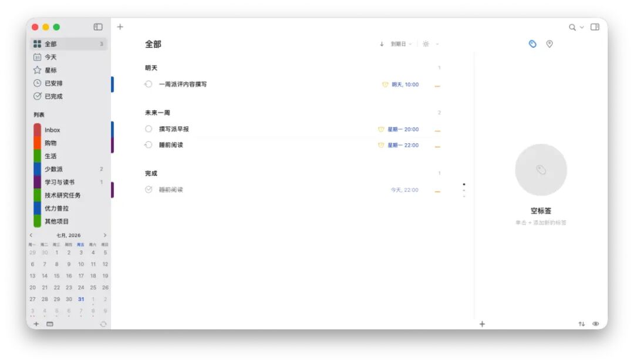Click red color tag of Inbox
This screenshot has height=364, width=634.
tap(37, 130)
